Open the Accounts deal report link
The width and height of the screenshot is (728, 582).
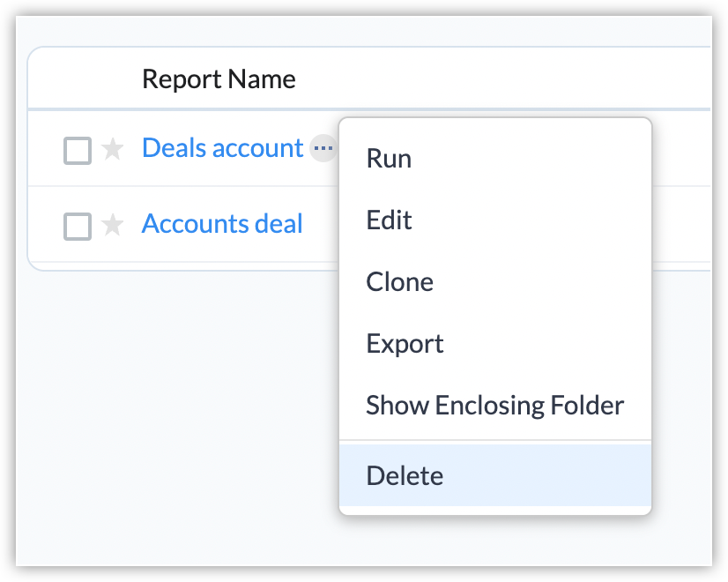click(x=222, y=224)
